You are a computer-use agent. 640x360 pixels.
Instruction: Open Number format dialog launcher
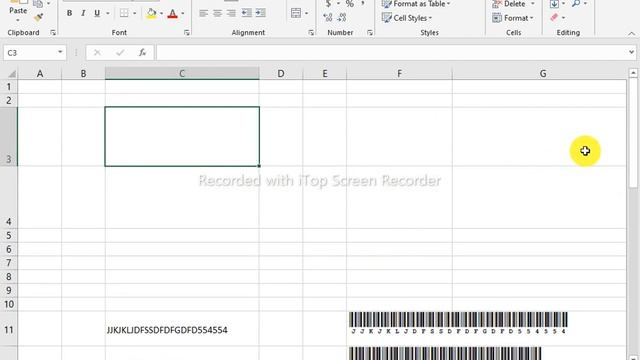tap(370, 33)
